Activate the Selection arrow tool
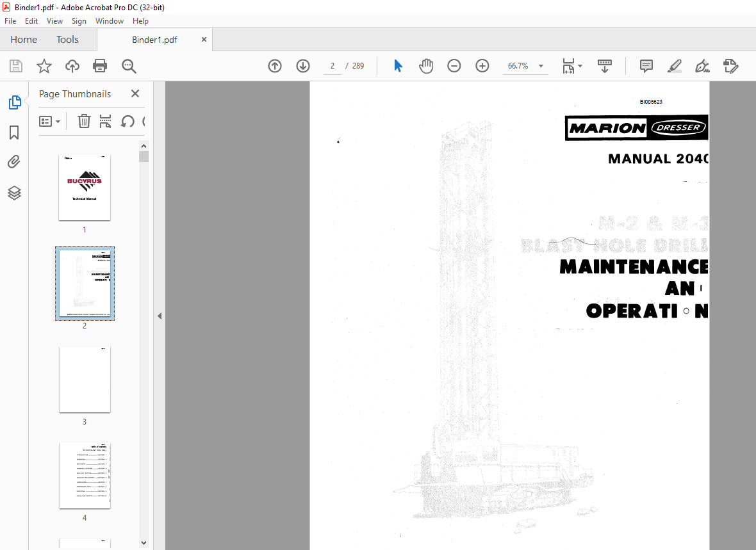756x550 pixels. (x=398, y=66)
